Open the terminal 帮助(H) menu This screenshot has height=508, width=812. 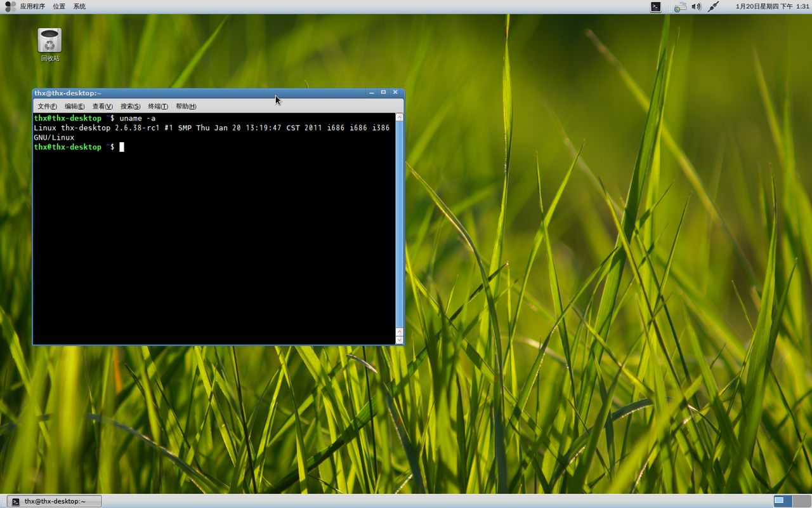[x=186, y=106]
